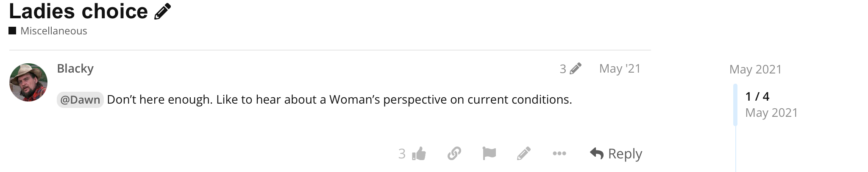This screenshot has height=172, width=868.
Task: Click the Ladies choice topic title
Action: pyautogui.click(x=78, y=11)
